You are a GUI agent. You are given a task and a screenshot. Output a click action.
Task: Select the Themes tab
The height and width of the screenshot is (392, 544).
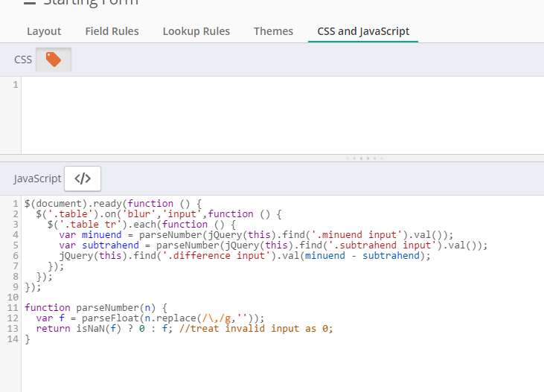point(273,31)
